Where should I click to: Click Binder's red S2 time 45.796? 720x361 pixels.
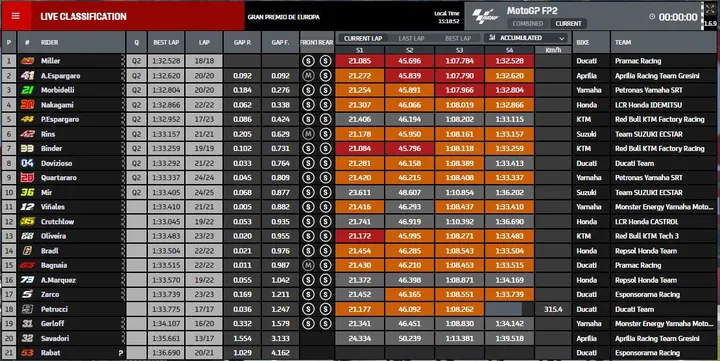pyautogui.click(x=410, y=148)
